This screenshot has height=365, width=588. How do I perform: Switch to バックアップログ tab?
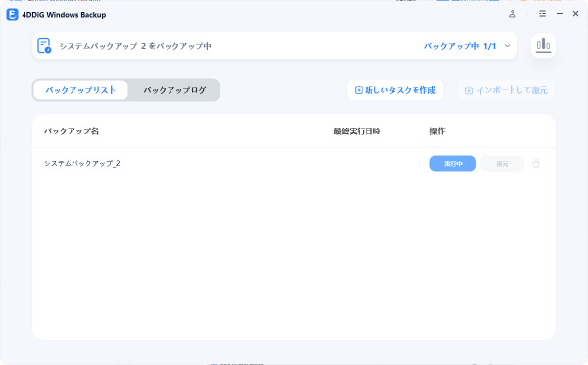click(174, 90)
